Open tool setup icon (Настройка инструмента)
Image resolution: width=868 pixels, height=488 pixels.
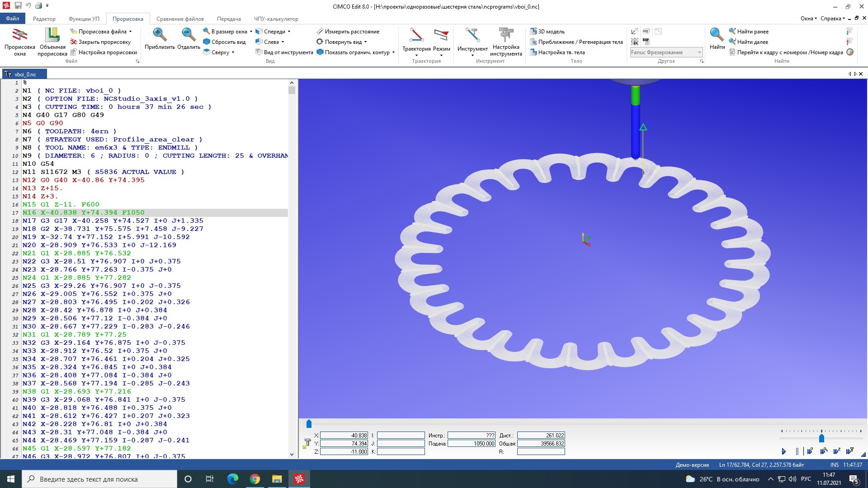click(506, 35)
